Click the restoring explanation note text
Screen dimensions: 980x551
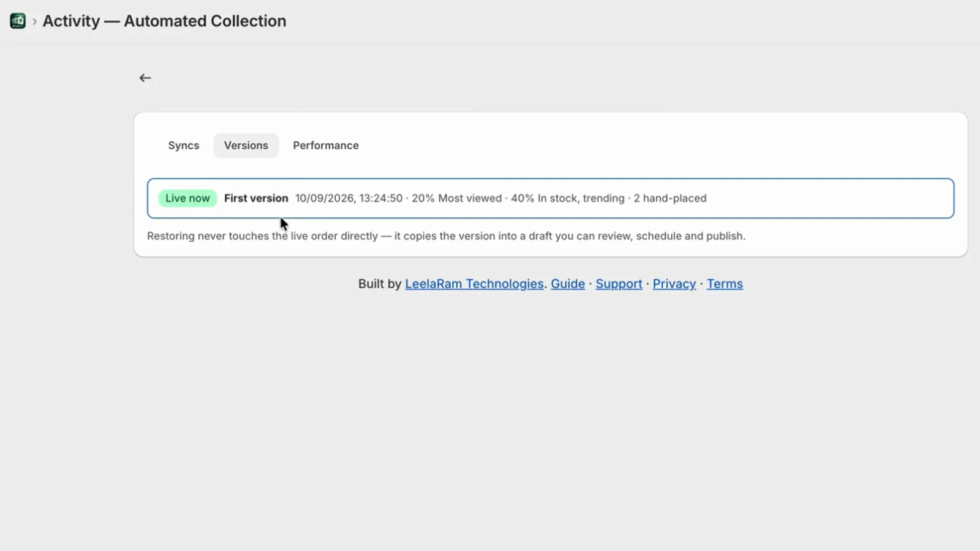pyautogui.click(x=446, y=236)
